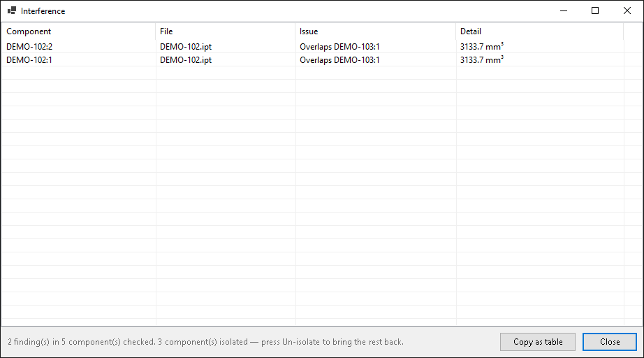Click the Detail column header
644x358 pixels.
(x=539, y=31)
